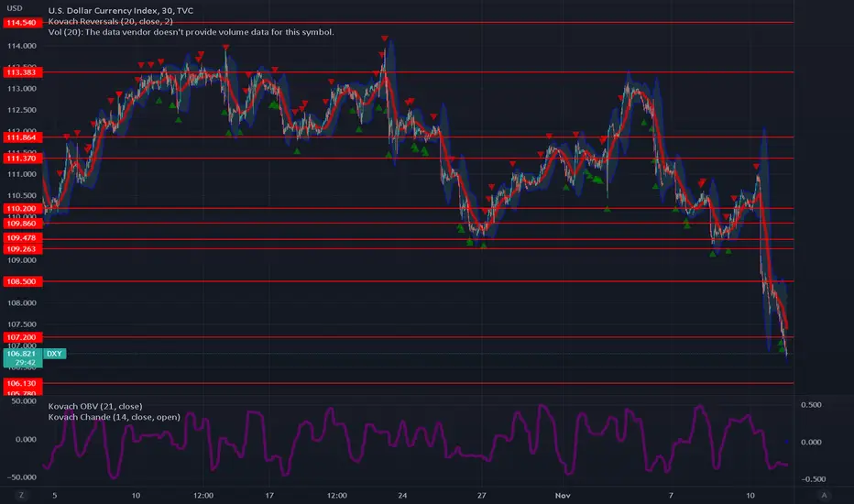The image size is (854, 504).
Task: Select the 113.383 red level label
Action: click(22, 72)
